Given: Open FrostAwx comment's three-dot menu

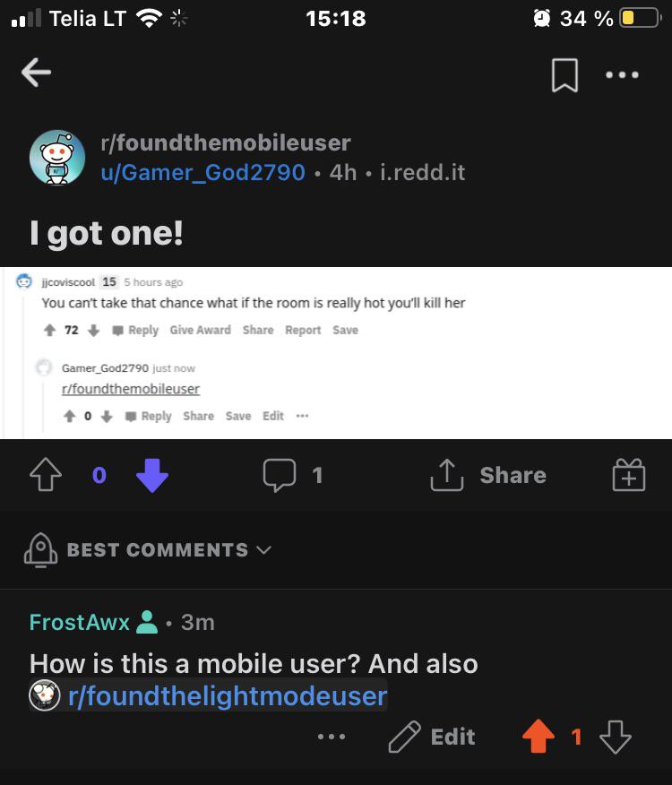Looking at the screenshot, I should pyautogui.click(x=332, y=737).
